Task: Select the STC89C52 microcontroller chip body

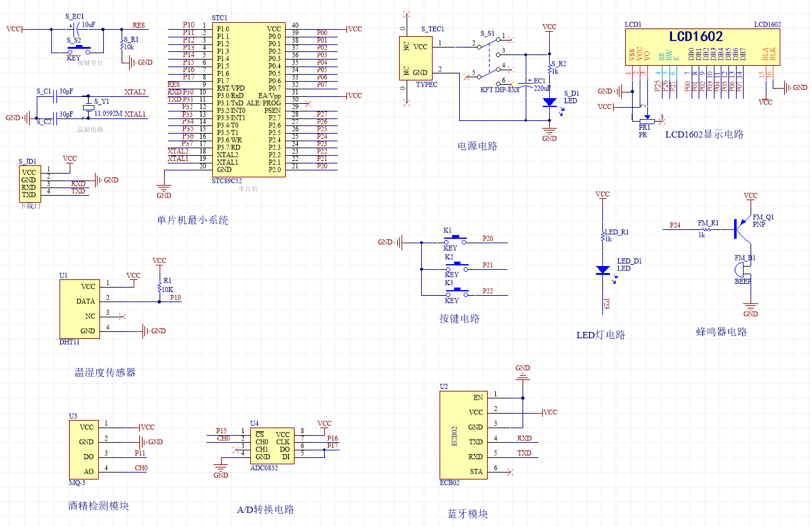Action: (x=247, y=99)
